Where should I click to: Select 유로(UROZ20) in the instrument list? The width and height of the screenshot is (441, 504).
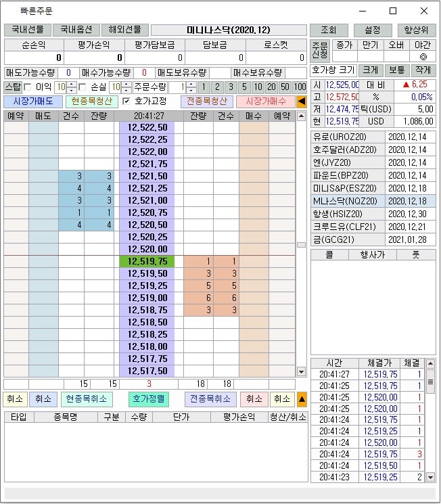(348, 137)
